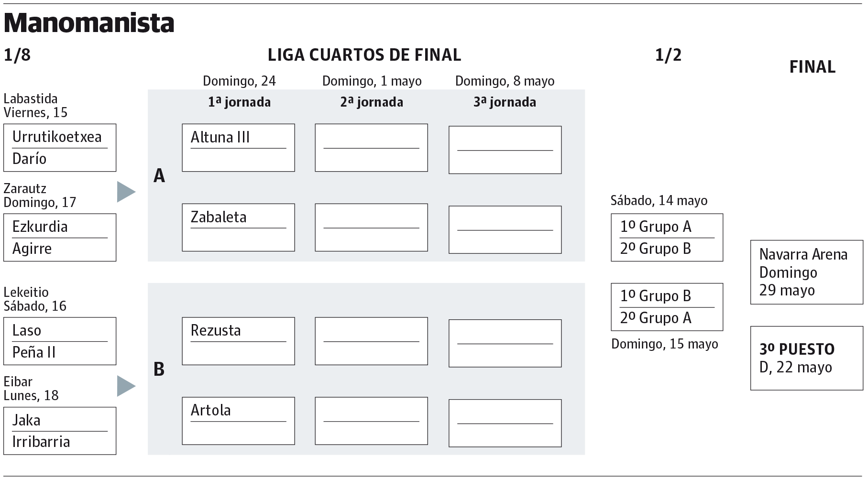Screen dimensions: 868x479
Task: Click the 1ª jornada column header
Action: pyautogui.click(x=239, y=102)
